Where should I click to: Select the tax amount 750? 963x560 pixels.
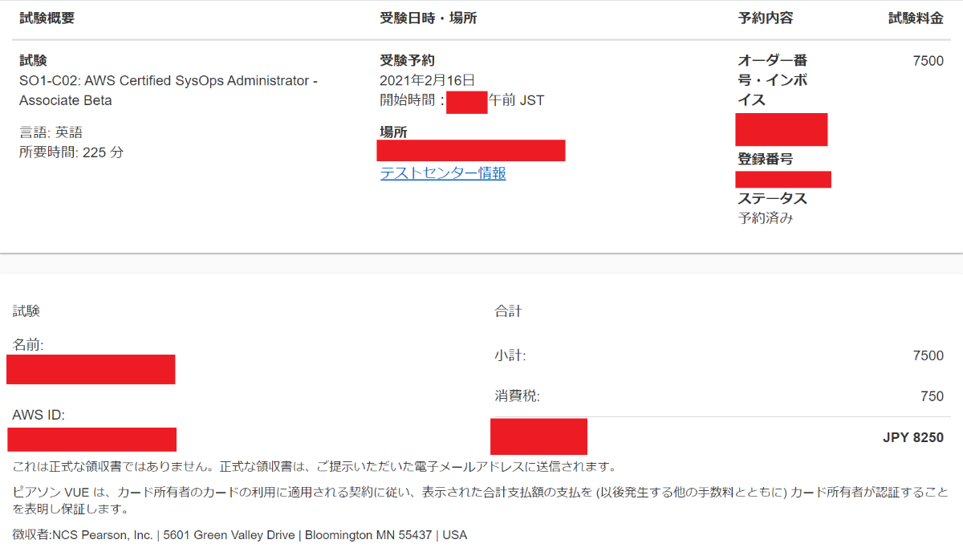pos(933,396)
